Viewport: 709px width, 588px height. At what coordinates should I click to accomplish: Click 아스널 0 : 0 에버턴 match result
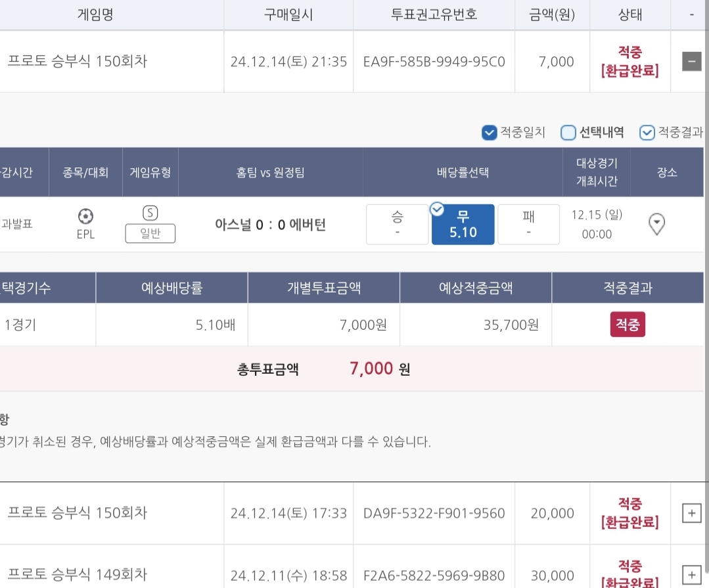coord(270,225)
